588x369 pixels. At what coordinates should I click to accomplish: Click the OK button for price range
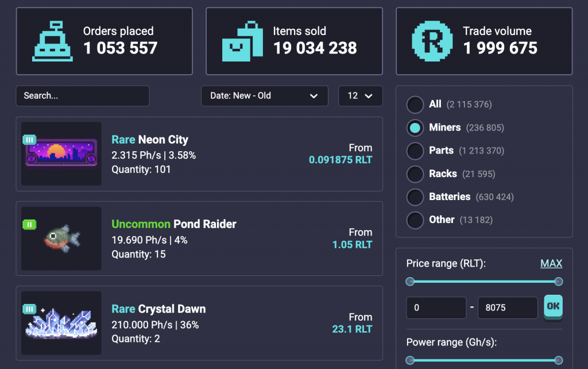553,307
